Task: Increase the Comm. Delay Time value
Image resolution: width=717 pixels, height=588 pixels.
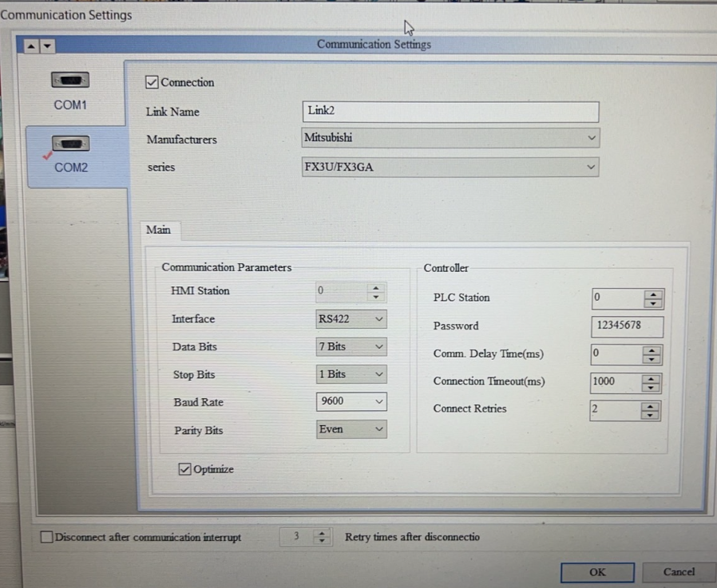Action: pyautogui.click(x=652, y=351)
